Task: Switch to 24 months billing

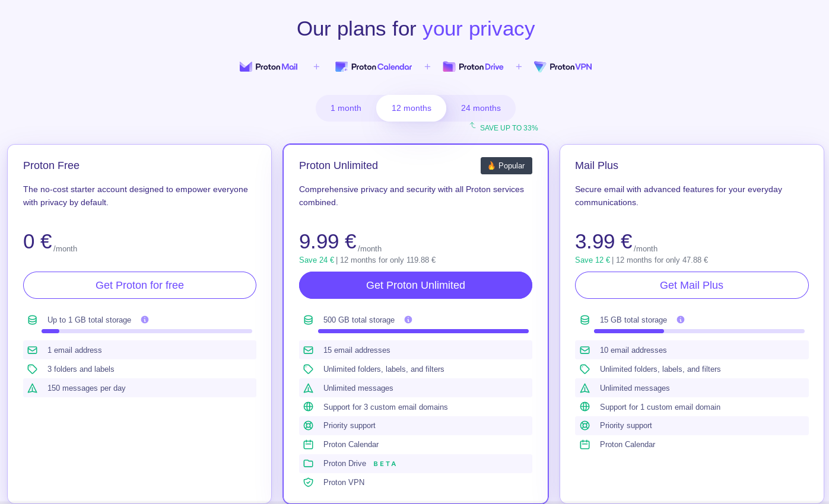Action: click(x=481, y=108)
